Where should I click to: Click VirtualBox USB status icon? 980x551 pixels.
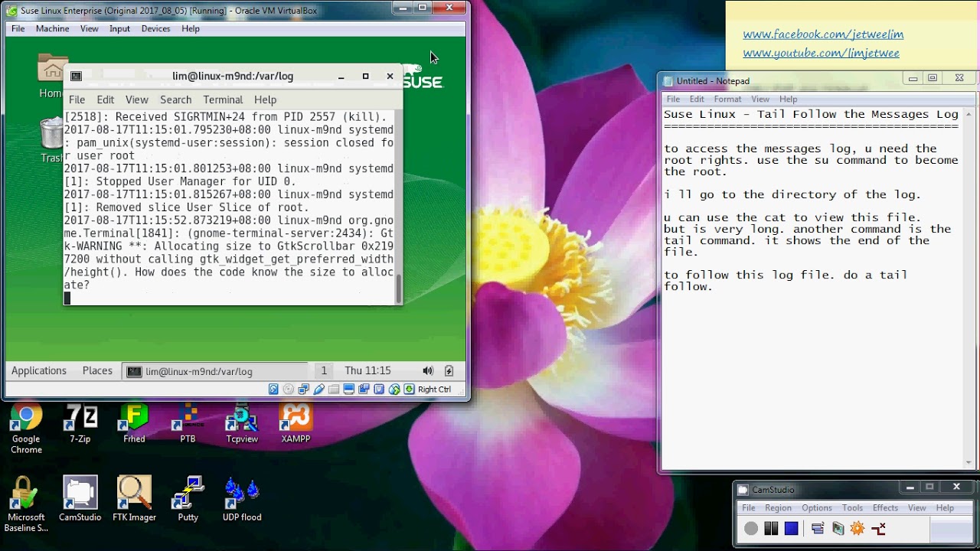click(319, 390)
